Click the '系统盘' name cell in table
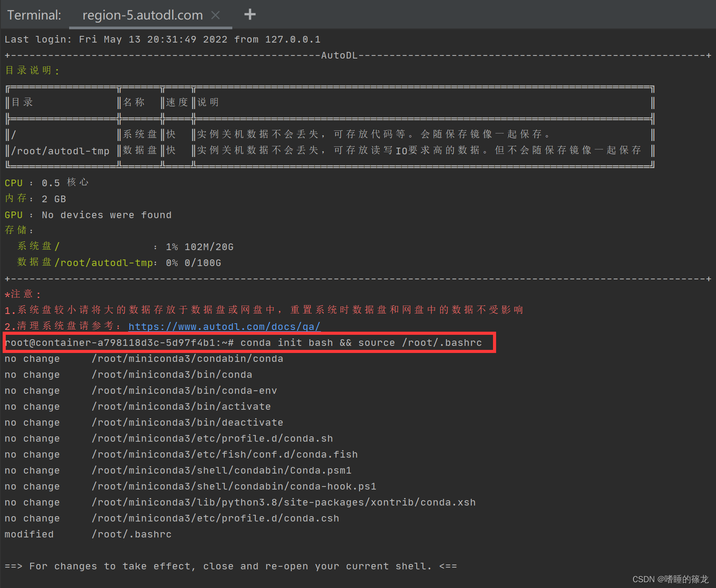 coord(140,134)
